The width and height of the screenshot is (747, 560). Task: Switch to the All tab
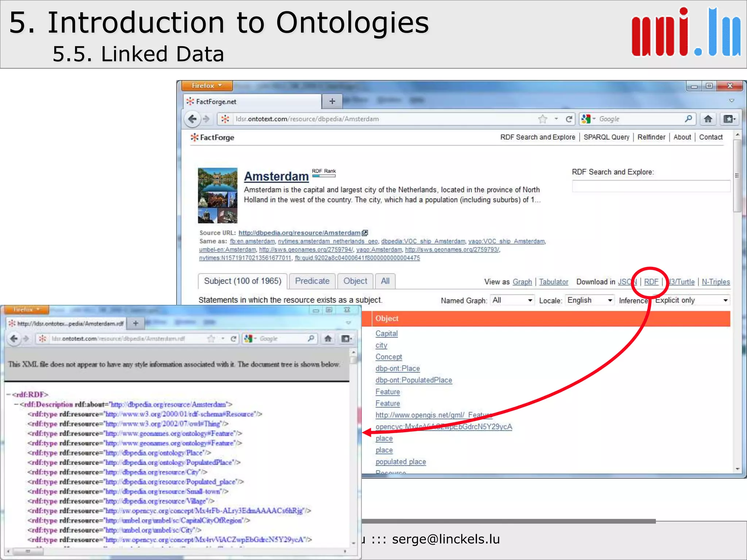pyautogui.click(x=385, y=281)
